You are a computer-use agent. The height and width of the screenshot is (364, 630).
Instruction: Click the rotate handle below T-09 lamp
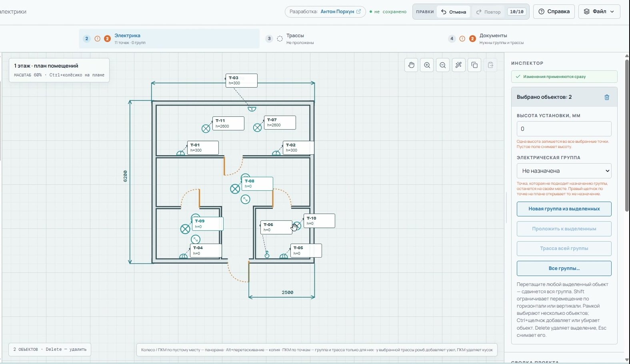point(196,240)
